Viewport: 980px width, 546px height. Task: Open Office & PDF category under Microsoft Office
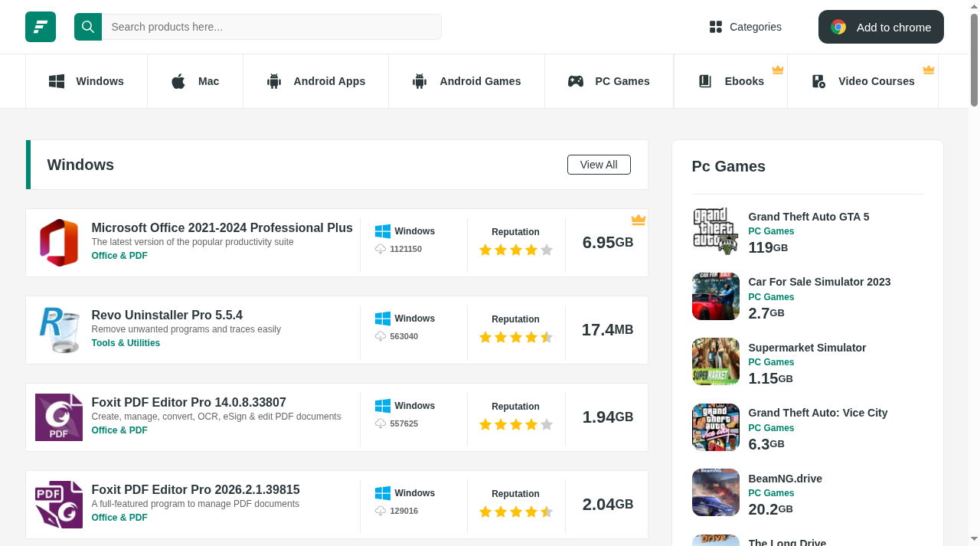tap(119, 256)
